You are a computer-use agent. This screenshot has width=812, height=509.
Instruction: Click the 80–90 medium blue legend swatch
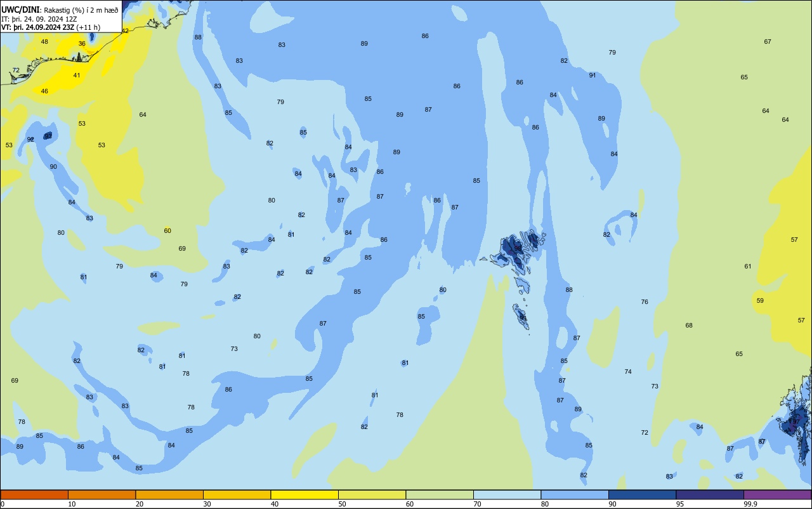point(575,494)
